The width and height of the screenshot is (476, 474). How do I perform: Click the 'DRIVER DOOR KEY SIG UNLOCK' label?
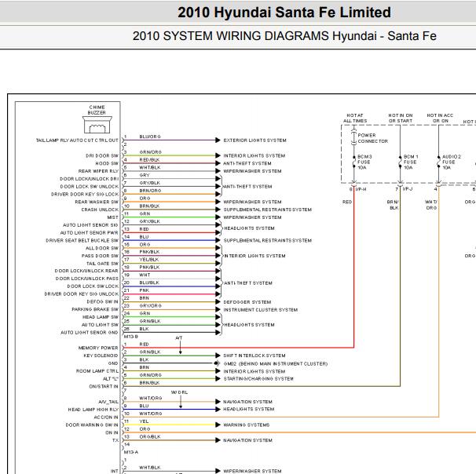[x=82, y=294]
